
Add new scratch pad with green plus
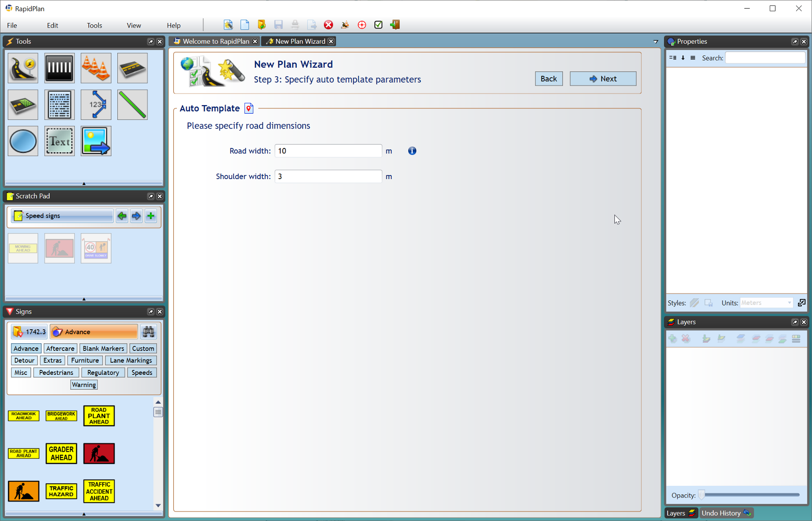point(151,216)
